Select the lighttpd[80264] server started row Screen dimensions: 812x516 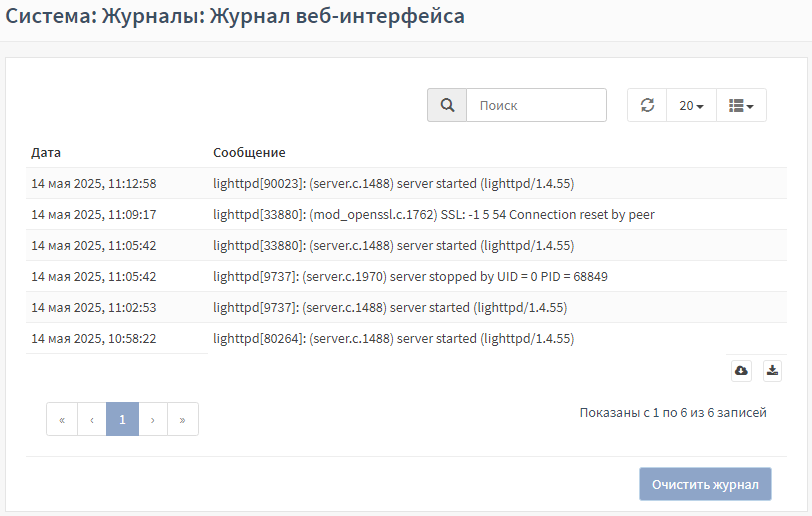coord(407,338)
